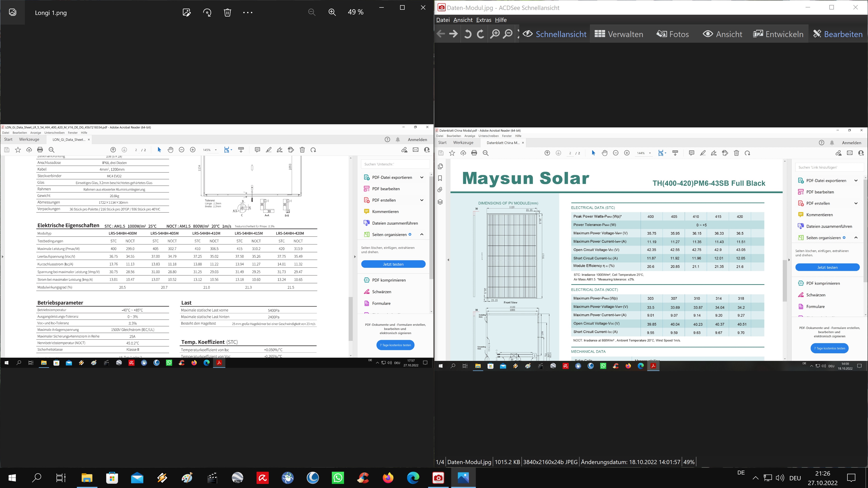868x488 pixels.
Task: Open Windows taskbar search
Action: (x=36, y=478)
